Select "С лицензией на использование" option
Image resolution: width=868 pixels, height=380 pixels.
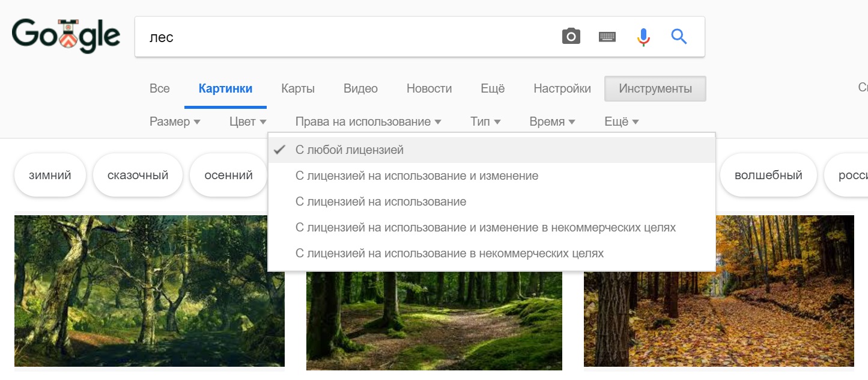(380, 202)
